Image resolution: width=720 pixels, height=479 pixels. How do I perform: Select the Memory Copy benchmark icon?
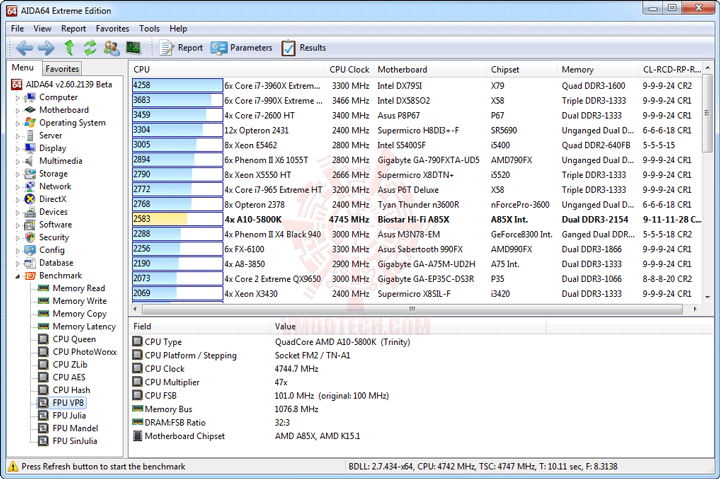44,314
